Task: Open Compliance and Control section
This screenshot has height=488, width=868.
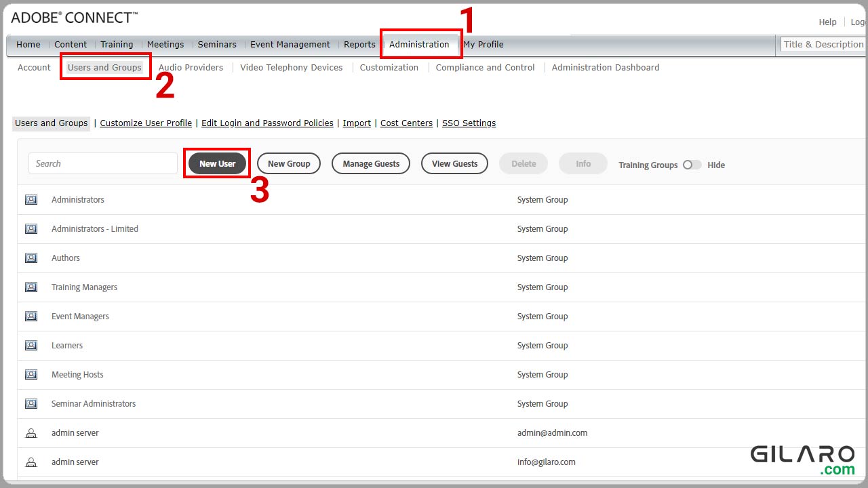Action: (x=486, y=68)
